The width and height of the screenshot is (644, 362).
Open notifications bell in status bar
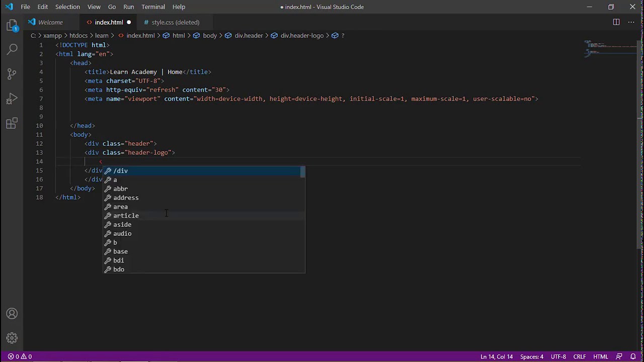(x=633, y=356)
